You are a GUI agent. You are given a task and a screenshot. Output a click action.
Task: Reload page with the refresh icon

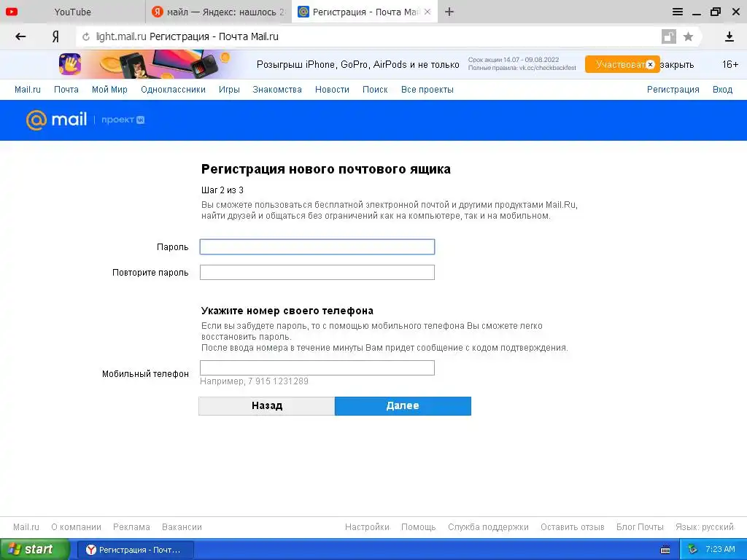coord(86,36)
